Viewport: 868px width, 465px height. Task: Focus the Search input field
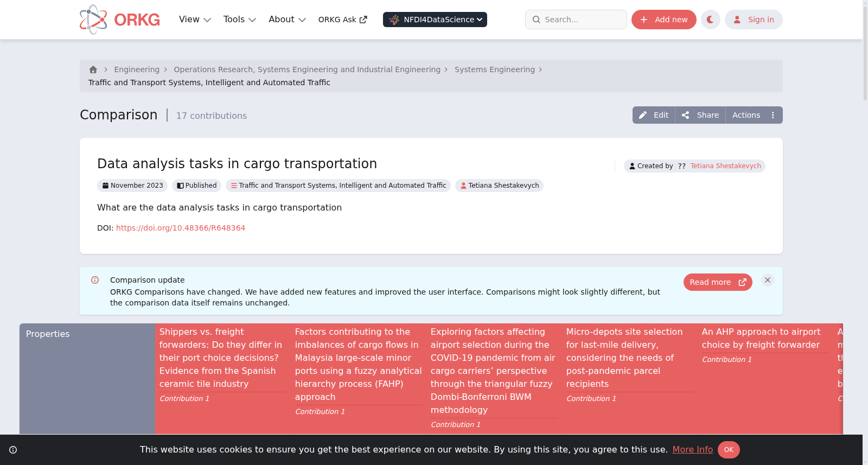576,20
